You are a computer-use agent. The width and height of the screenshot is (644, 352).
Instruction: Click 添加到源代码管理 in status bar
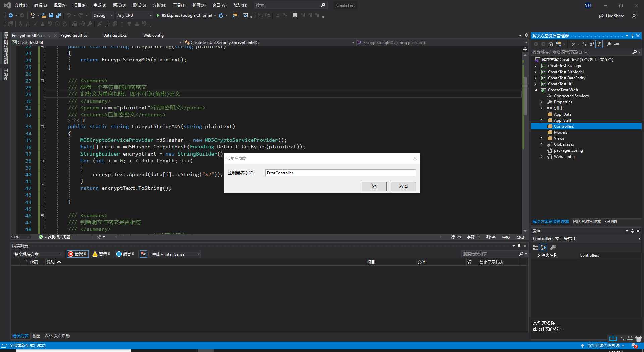click(x=603, y=346)
